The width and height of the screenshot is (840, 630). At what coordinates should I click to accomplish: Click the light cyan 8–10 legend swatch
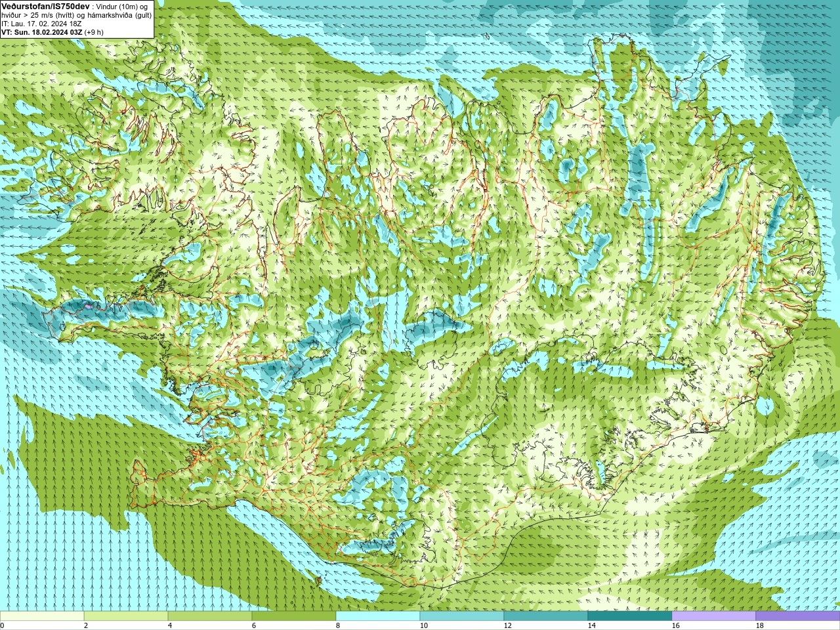[378, 616]
